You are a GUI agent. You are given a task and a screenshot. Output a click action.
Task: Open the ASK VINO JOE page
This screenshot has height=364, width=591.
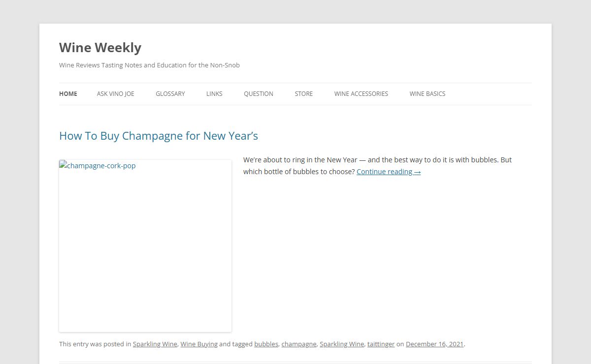pos(115,94)
